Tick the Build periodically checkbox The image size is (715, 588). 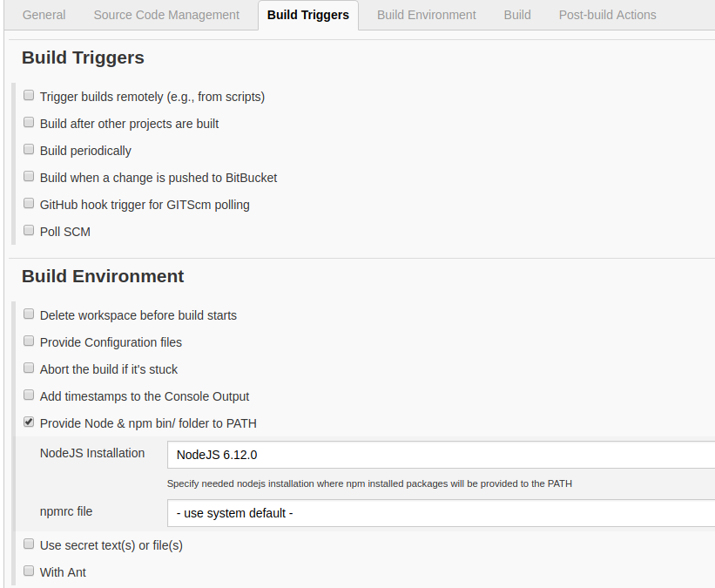pyautogui.click(x=29, y=150)
